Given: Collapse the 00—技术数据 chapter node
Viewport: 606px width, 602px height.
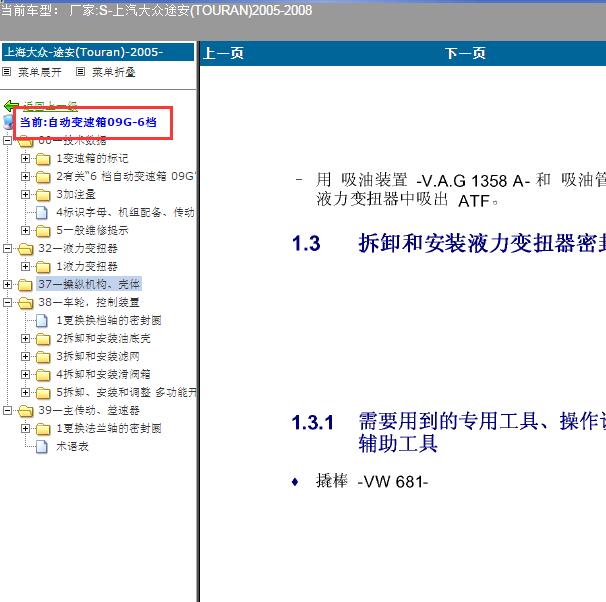Looking at the screenshot, I should [7, 140].
